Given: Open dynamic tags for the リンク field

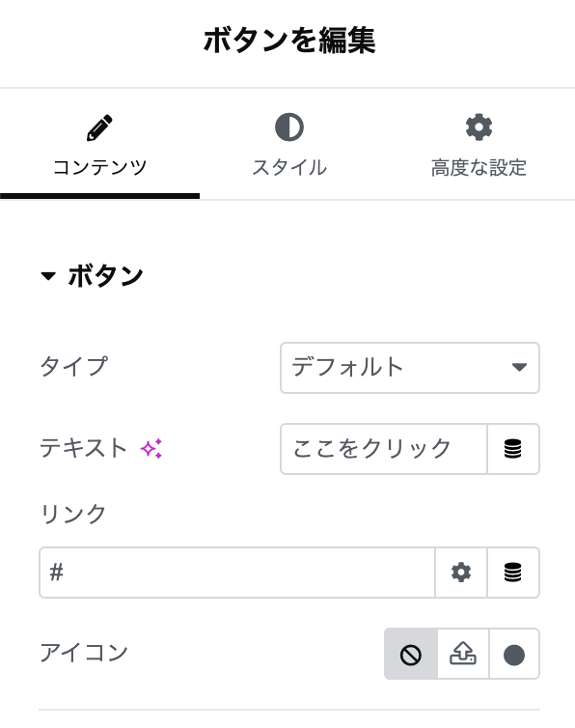Looking at the screenshot, I should point(513,572).
